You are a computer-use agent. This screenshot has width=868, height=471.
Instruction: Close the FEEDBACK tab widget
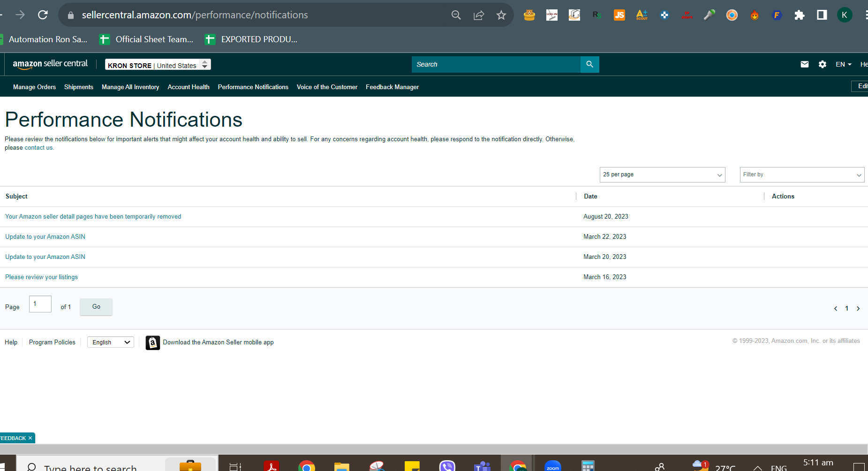click(30, 438)
